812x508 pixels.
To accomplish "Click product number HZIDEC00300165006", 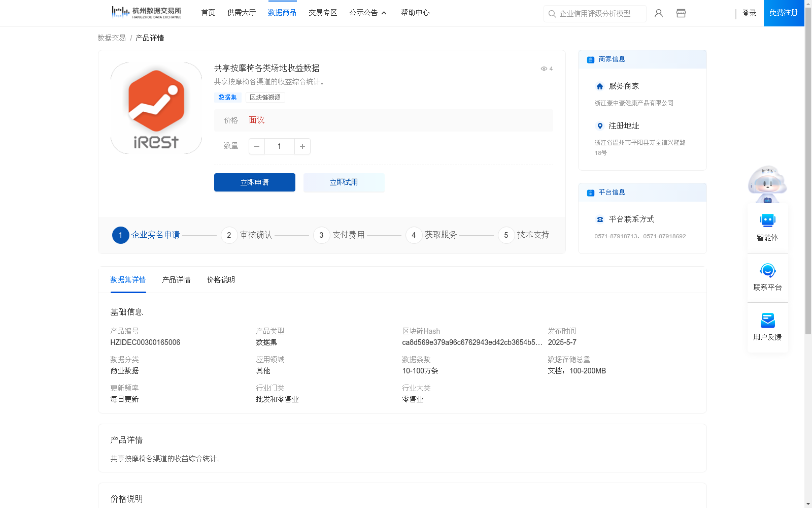I will 145,342.
